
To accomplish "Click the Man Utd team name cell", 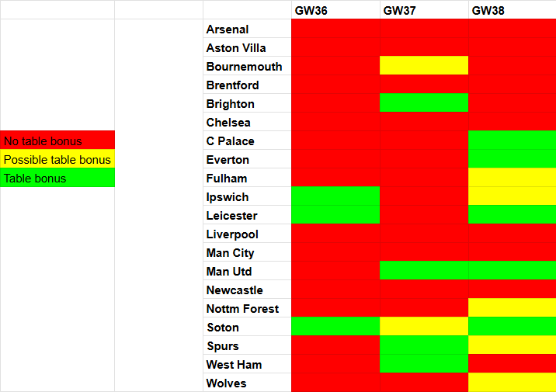I will pyautogui.click(x=247, y=272).
